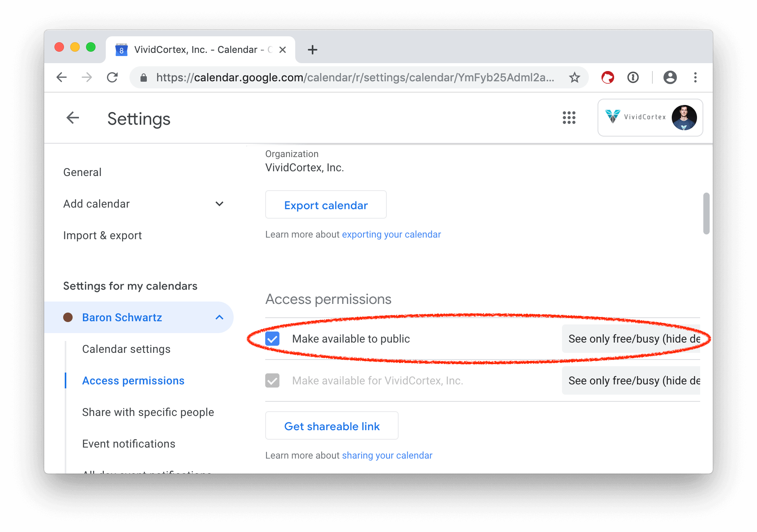Open the General settings menu item
Viewport: 757px width, 532px height.
point(82,172)
